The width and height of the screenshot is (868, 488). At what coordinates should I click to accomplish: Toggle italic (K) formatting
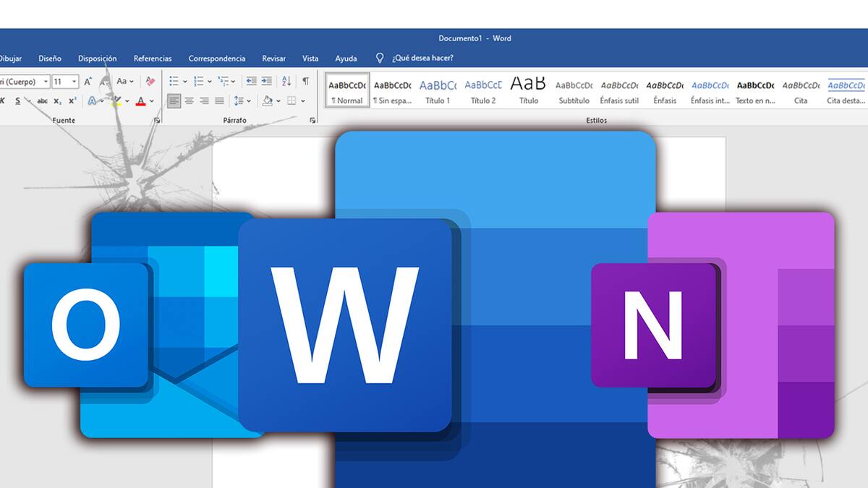(x=3, y=101)
